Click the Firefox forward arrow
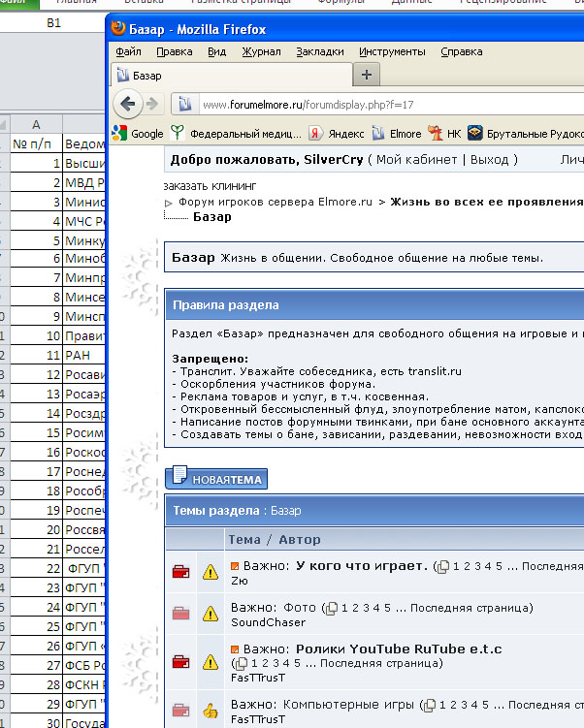This screenshot has width=584, height=728. pos(152,104)
